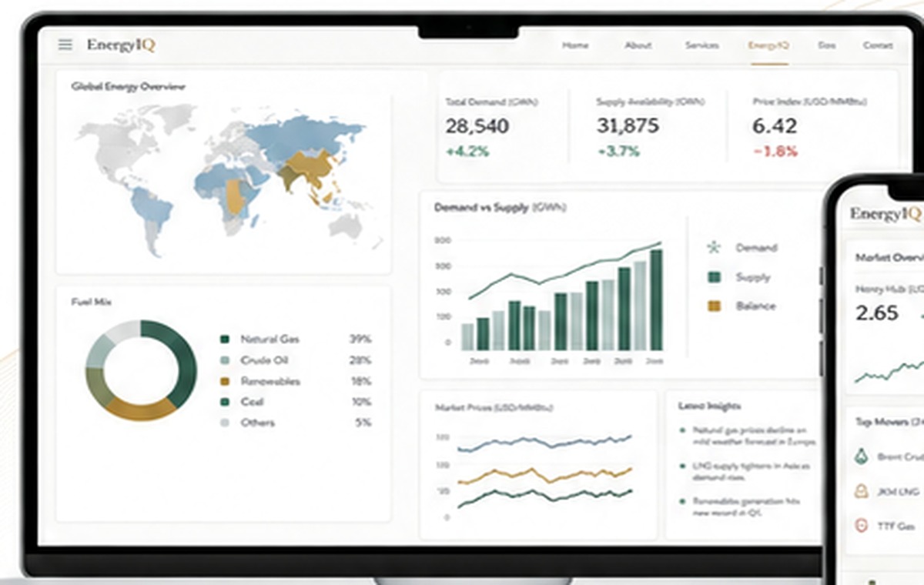This screenshot has height=585, width=924.
Task: Click the Supply legend label
Action: tap(753, 277)
